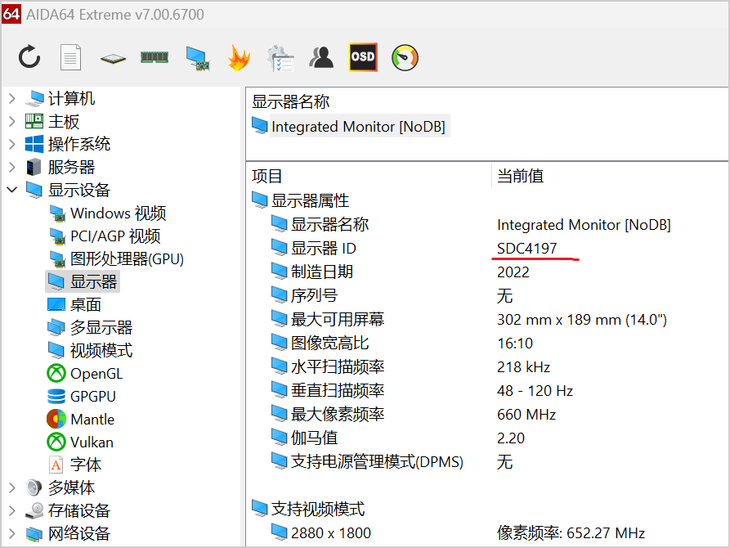Click the SDC4197 value

pyautogui.click(x=527, y=248)
